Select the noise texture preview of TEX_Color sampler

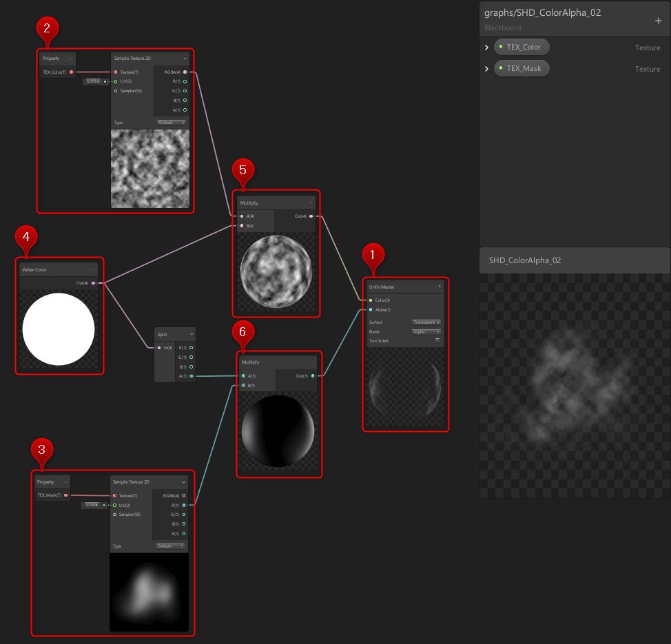pyautogui.click(x=149, y=169)
